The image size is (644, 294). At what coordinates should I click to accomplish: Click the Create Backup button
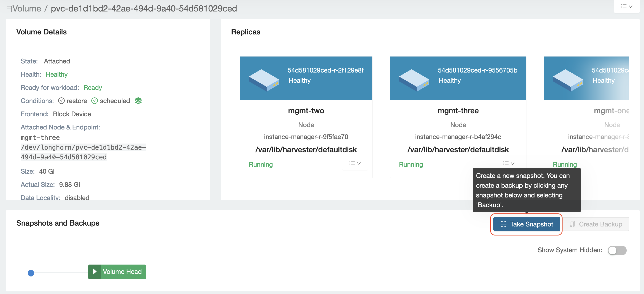[x=596, y=224]
